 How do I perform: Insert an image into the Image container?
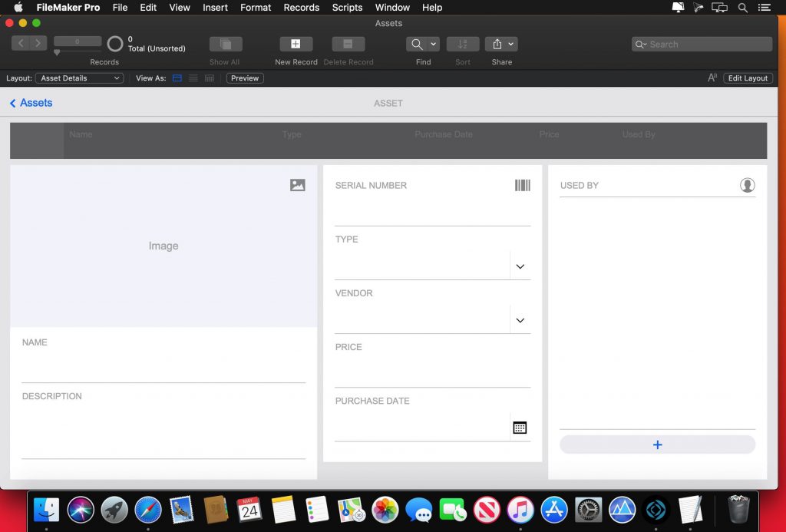tap(297, 185)
